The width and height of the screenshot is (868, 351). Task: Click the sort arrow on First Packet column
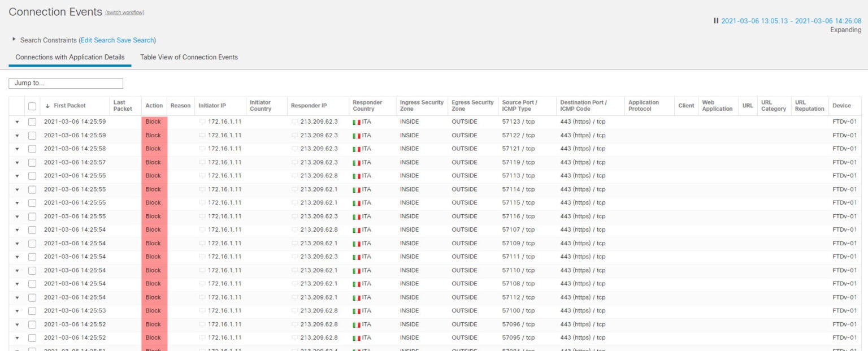click(47, 106)
